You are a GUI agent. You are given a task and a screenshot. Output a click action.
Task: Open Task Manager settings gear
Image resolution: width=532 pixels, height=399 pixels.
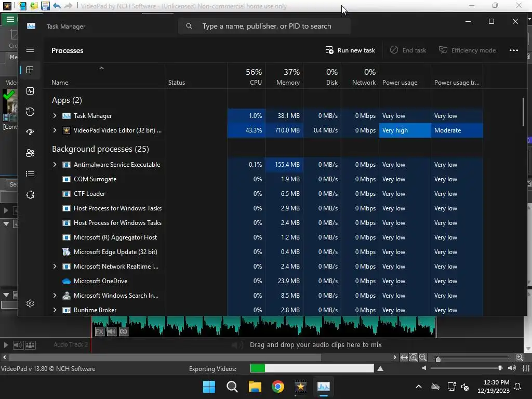click(x=30, y=303)
